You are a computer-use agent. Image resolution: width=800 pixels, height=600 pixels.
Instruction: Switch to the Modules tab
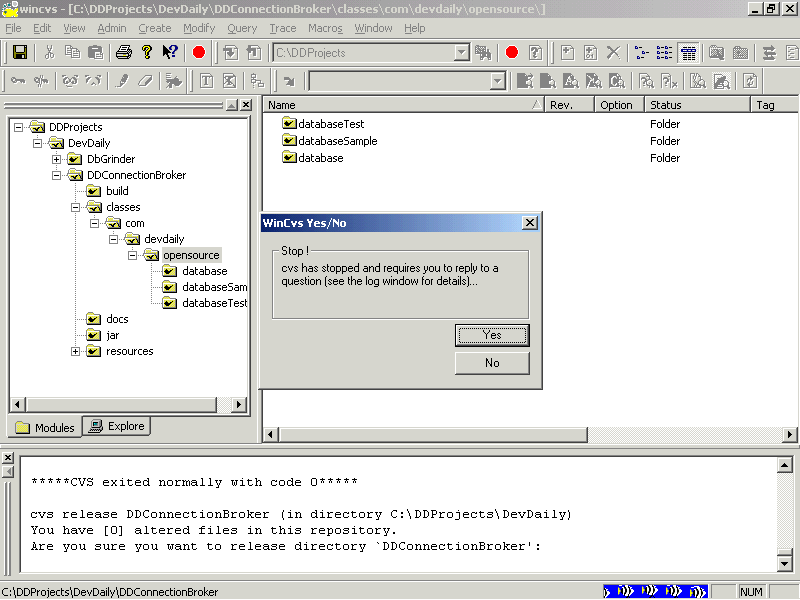click(x=45, y=428)
